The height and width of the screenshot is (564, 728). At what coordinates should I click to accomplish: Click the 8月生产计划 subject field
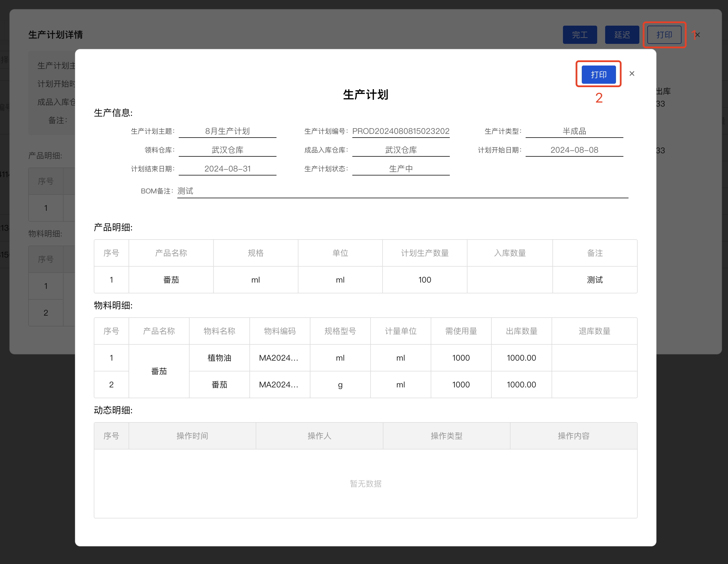[227, 131]
